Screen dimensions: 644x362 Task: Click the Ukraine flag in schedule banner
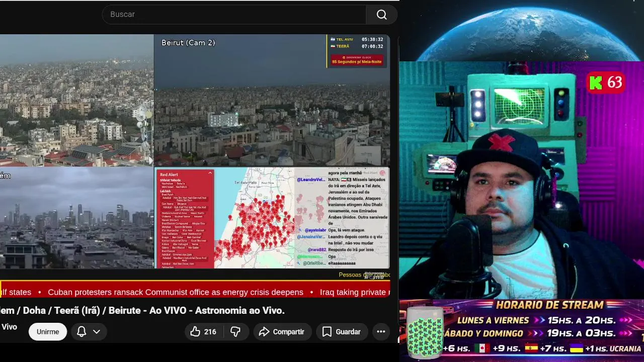point(577,348)
